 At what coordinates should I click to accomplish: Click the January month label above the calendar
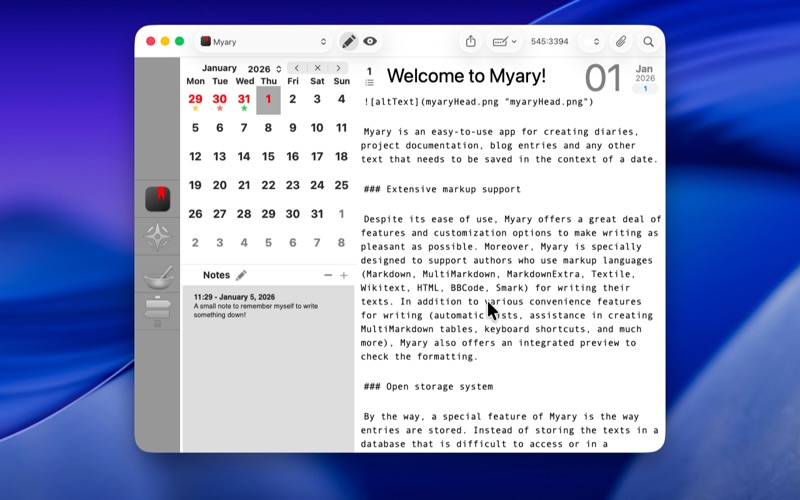click(x=219, y=68)
